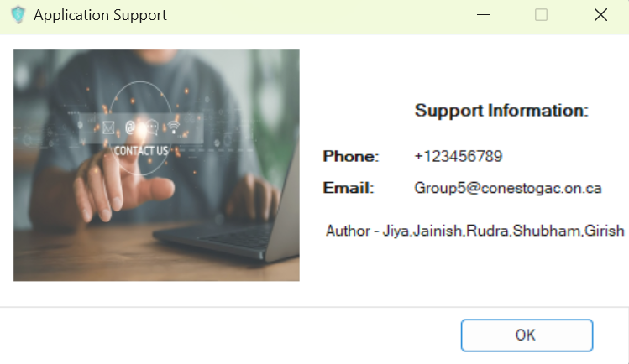
Task: Click the Phone label
Action: (351, 156)
